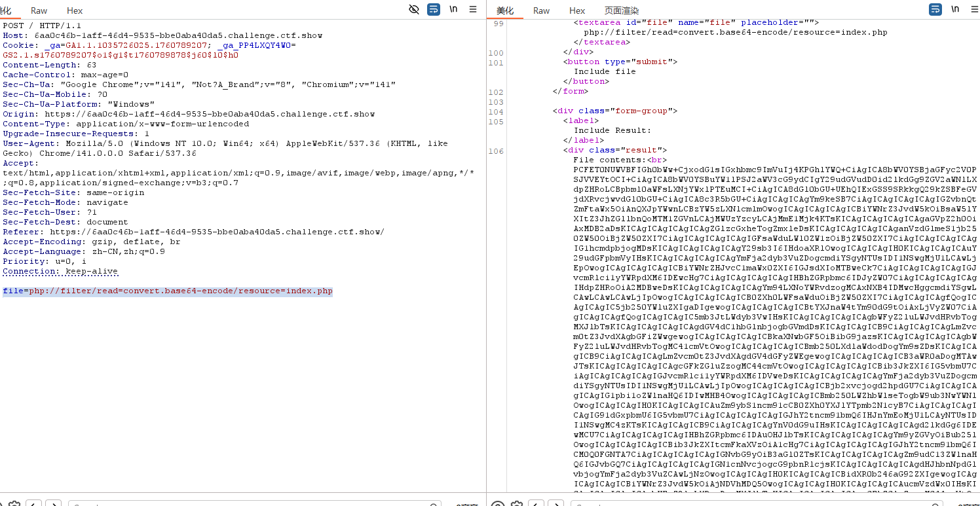Click the closing </form> tag in response
Image resolution: width=980 pixels, height=506 pixels.
[571, 91]
